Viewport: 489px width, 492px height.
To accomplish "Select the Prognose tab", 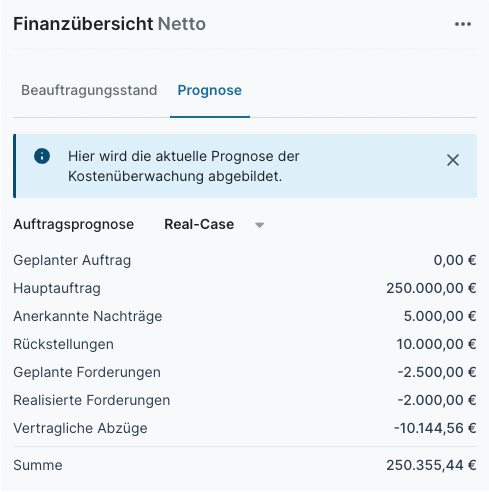I will [209, 90].
